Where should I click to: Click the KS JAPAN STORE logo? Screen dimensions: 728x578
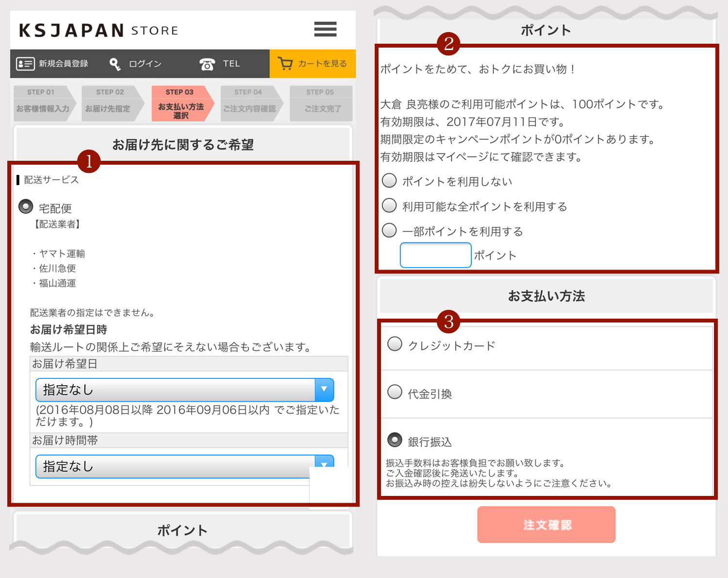(x=99, y=30)
